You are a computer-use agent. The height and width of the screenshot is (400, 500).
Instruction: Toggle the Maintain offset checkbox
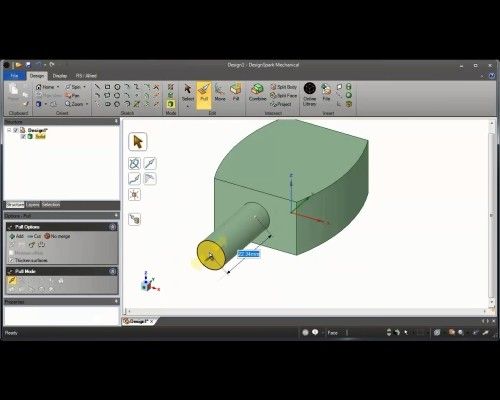tap(12, 253)
